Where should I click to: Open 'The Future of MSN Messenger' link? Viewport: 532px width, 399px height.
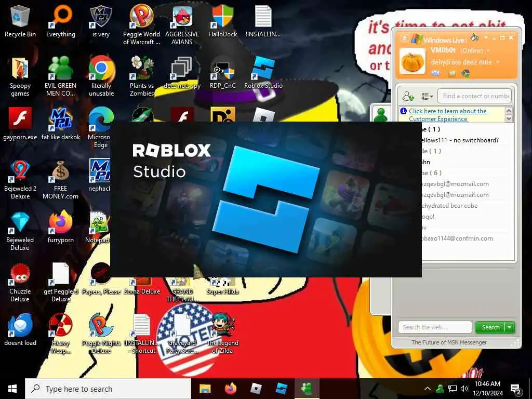click(449, 342)
